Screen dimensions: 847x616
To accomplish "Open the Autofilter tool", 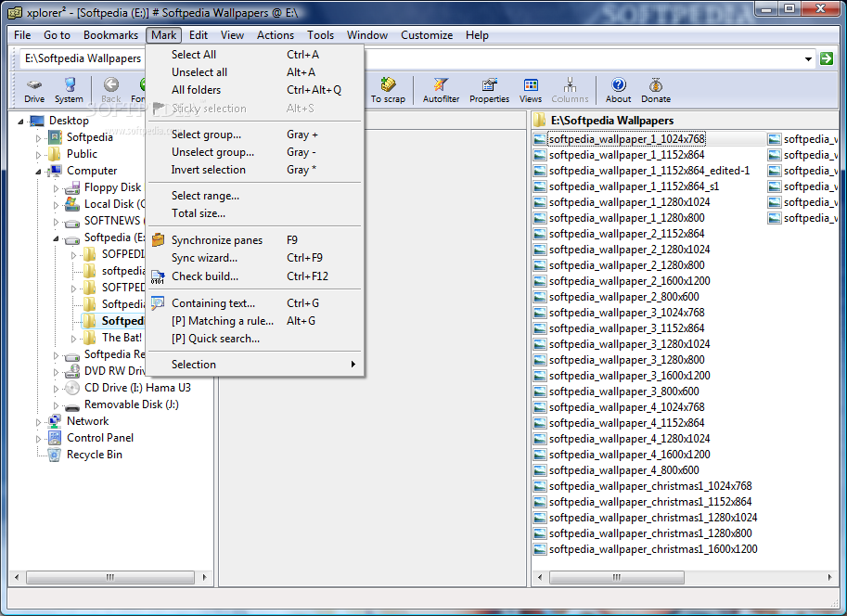I will [x=441, y=84].
